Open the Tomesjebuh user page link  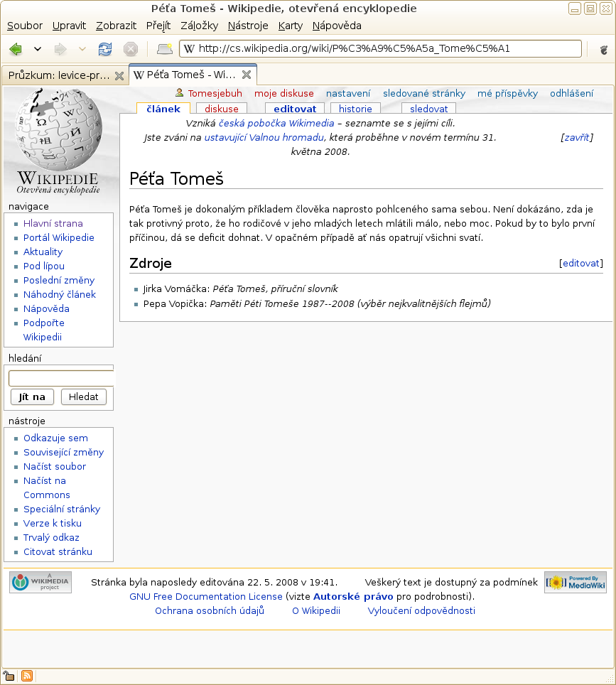pyautogui.click(x=215, y=93)
